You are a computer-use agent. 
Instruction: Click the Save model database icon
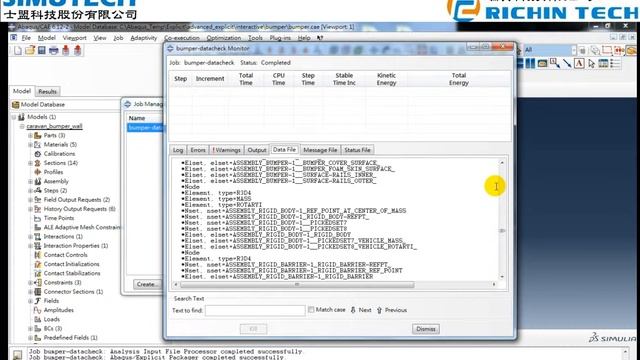click(x=42, y=50)
